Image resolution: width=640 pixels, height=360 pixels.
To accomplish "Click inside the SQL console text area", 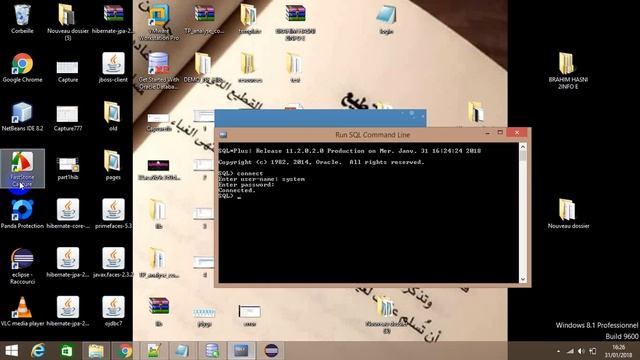I will (x=369, y=213).
